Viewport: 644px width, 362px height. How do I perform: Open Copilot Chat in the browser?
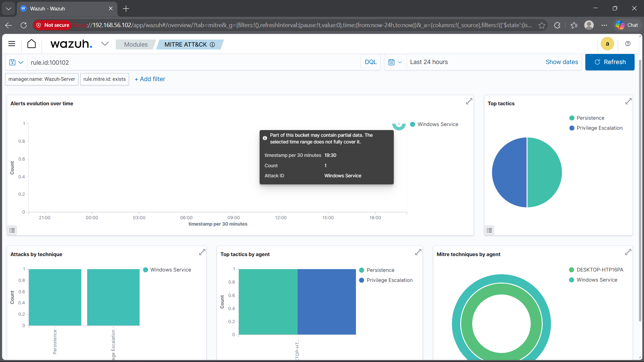[627, 25]
